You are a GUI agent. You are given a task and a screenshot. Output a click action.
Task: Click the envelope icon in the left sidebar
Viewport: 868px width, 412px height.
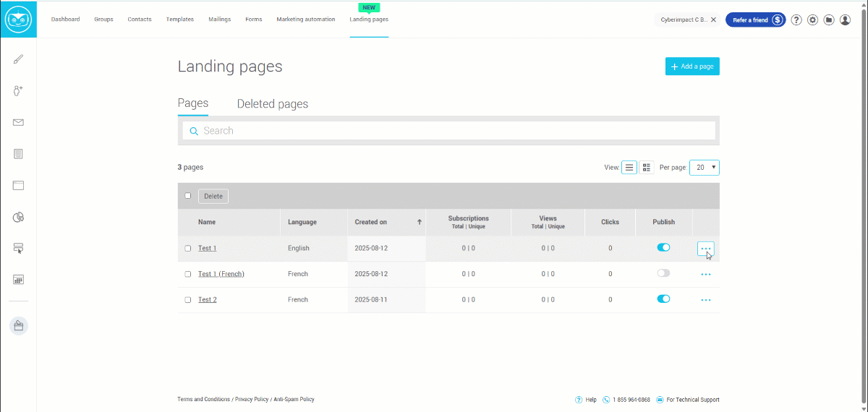point(18,122)
